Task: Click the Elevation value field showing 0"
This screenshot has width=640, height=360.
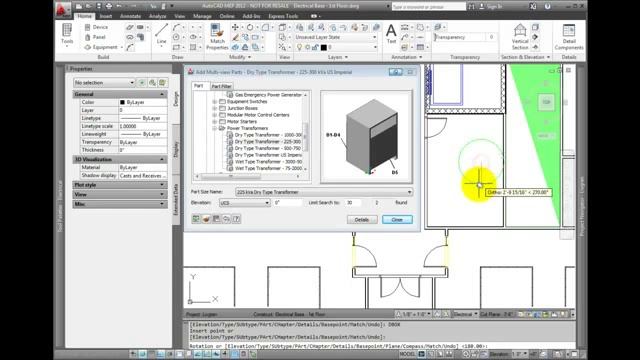Action: pyautogui.click(x=288, y=203)
